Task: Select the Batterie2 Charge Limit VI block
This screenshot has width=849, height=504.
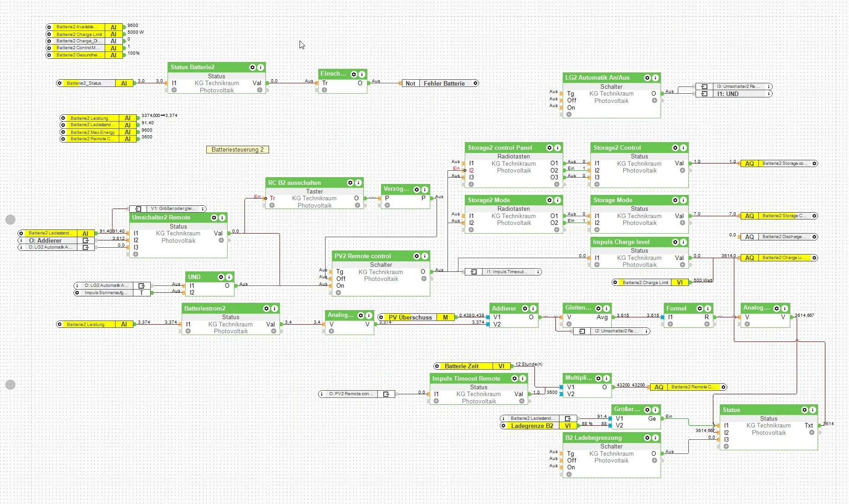Action: pos(650,282)
